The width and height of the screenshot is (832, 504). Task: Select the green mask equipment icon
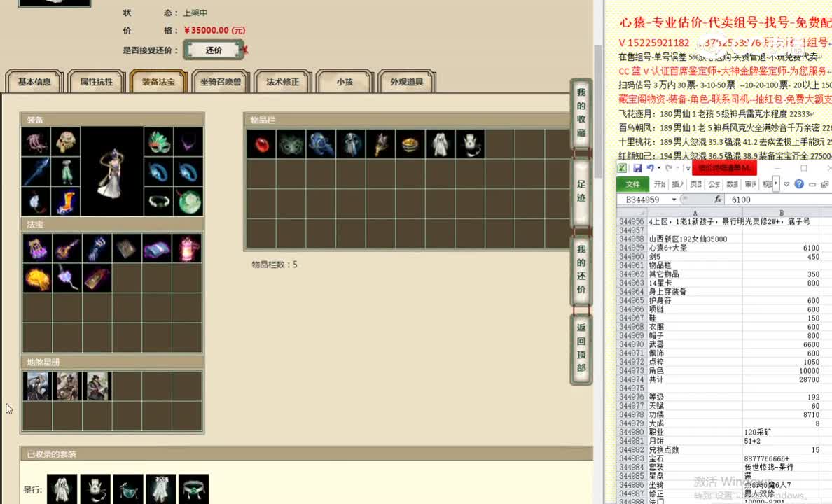(x=158, y=142)
